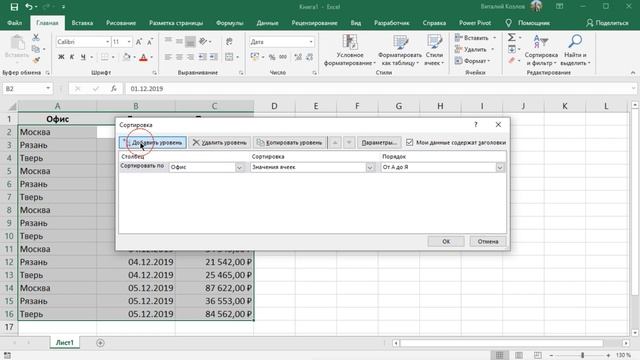This screenshot has width=640, height=360.
Task: Click the red font color icon
Action: 143,57
